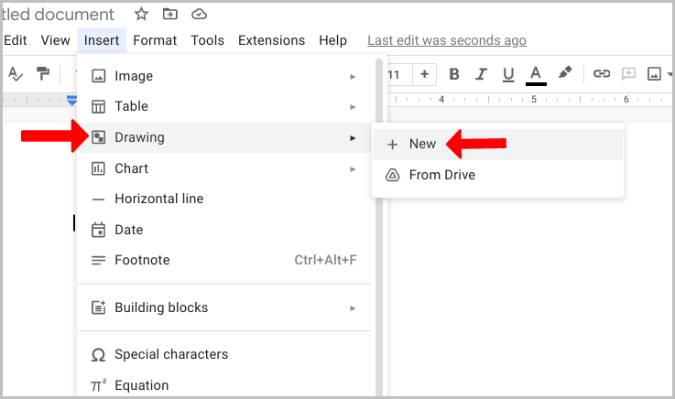
Task: Toggle italic formatting
Action: coord(481,74)
